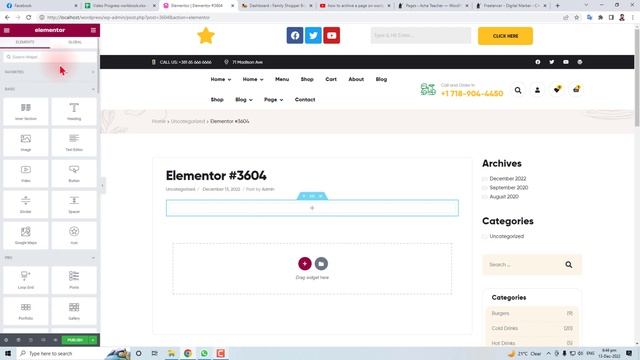Select the Google Maps widget
Image resolution: width=640 pixels, height=360 pixels.
[26, 236]
